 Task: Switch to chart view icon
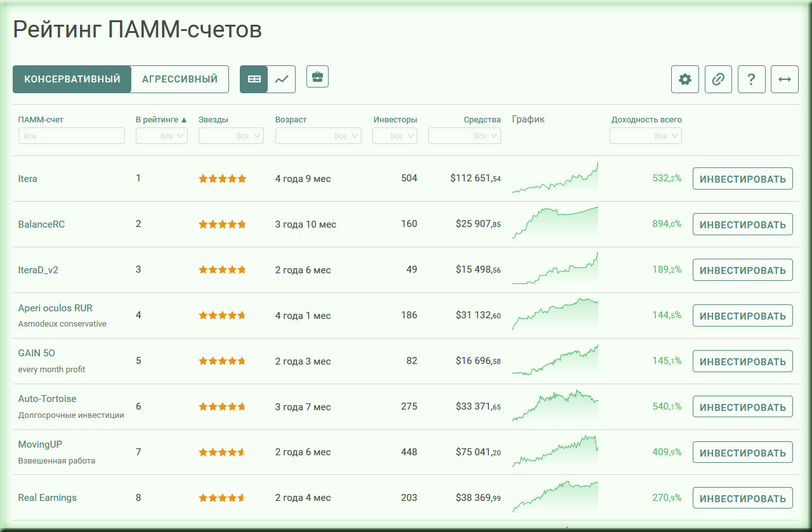(282, 79)
